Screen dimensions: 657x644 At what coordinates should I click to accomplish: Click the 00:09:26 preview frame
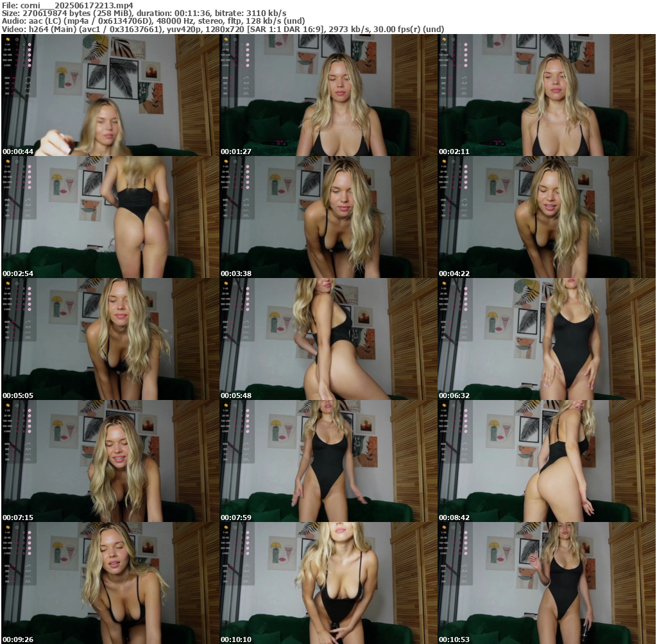110,583
